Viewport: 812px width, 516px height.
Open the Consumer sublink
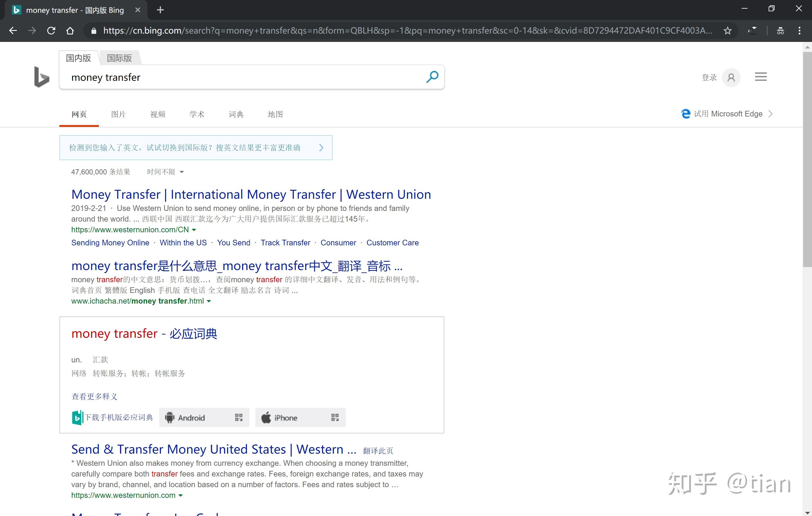pyautogui.click(x=338, y=243)
